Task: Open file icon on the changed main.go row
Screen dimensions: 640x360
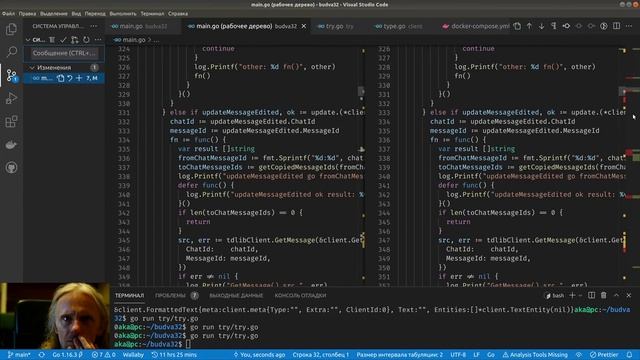Action: pyautogui.click(x=60, y=78)
